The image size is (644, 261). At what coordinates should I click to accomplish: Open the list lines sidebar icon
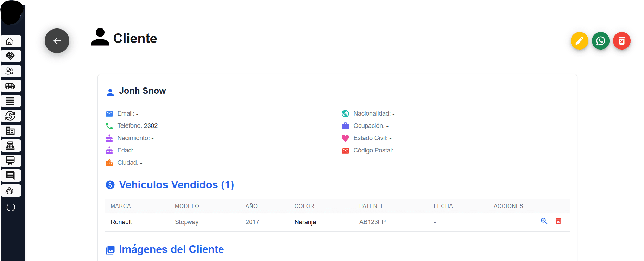(x=11, y=101)
